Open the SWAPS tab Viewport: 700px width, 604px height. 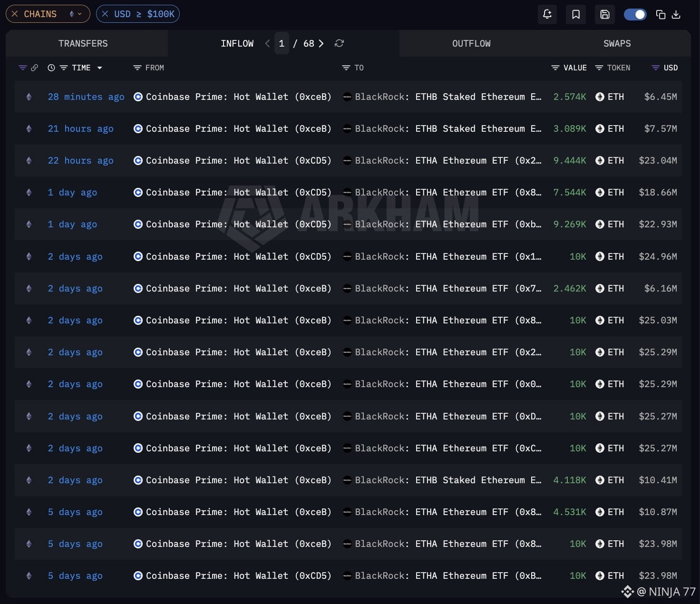click(617, 43)
